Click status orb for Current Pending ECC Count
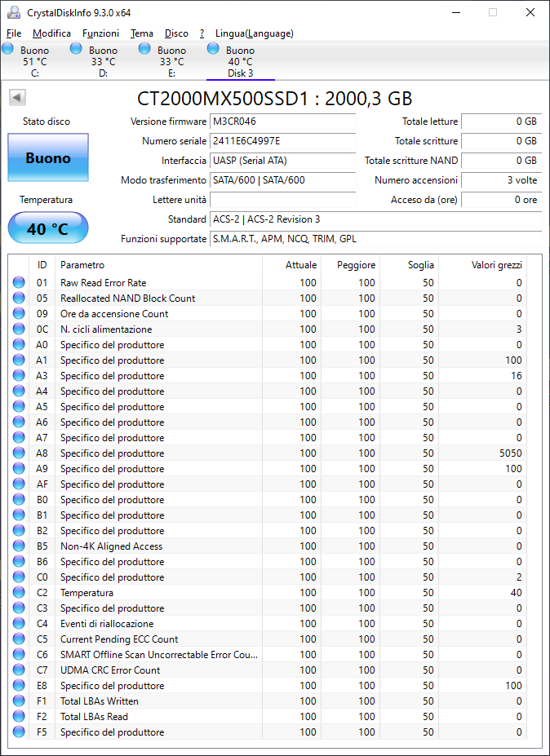550x756 pixels. (x=19, y=639)
